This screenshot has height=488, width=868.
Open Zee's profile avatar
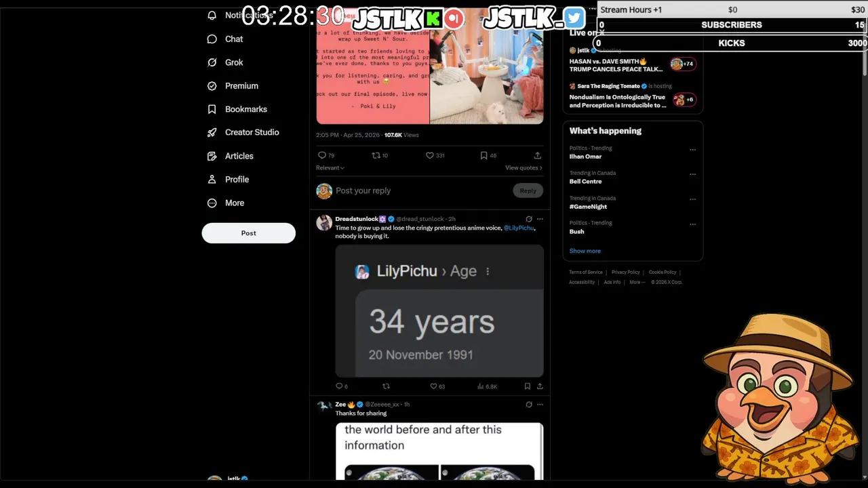(x=324, y=407)
